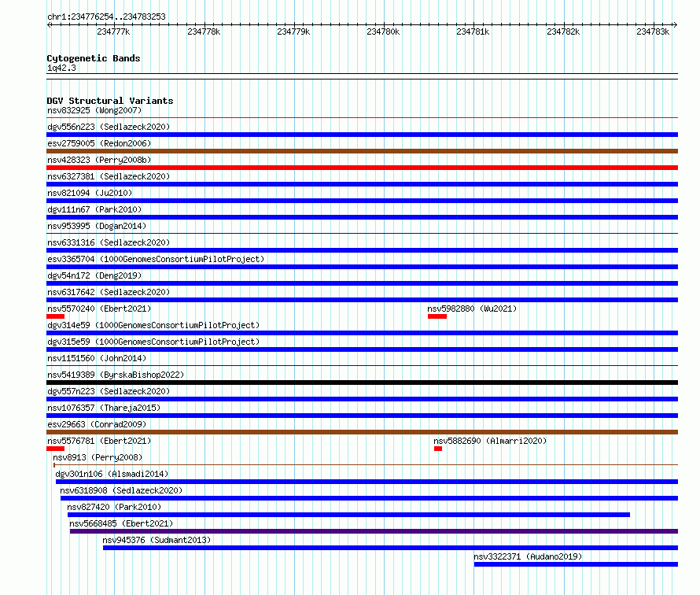
Task: Click the nsv832925 (Wong2007) variant label
Action: pyautogui.click(x=94, y=110)
